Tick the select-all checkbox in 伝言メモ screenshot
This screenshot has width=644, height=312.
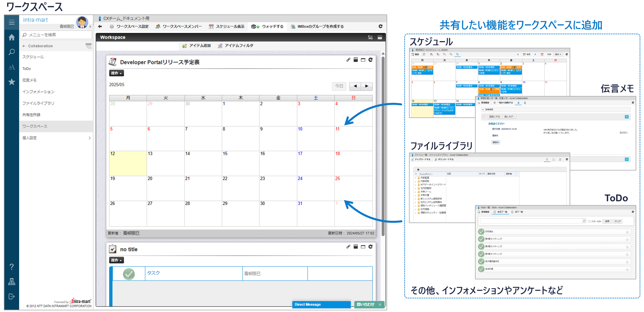tap(484, 117)
